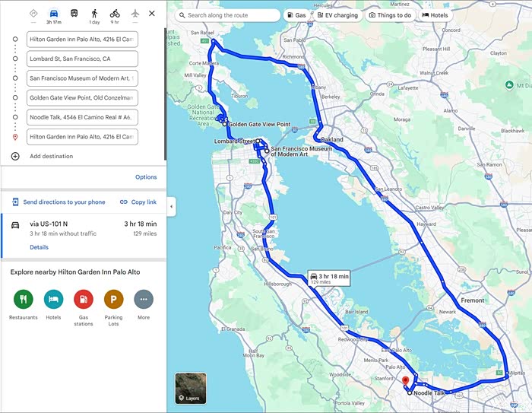
Task: Filter by Hotels chip on map
Action: point(435,15)
